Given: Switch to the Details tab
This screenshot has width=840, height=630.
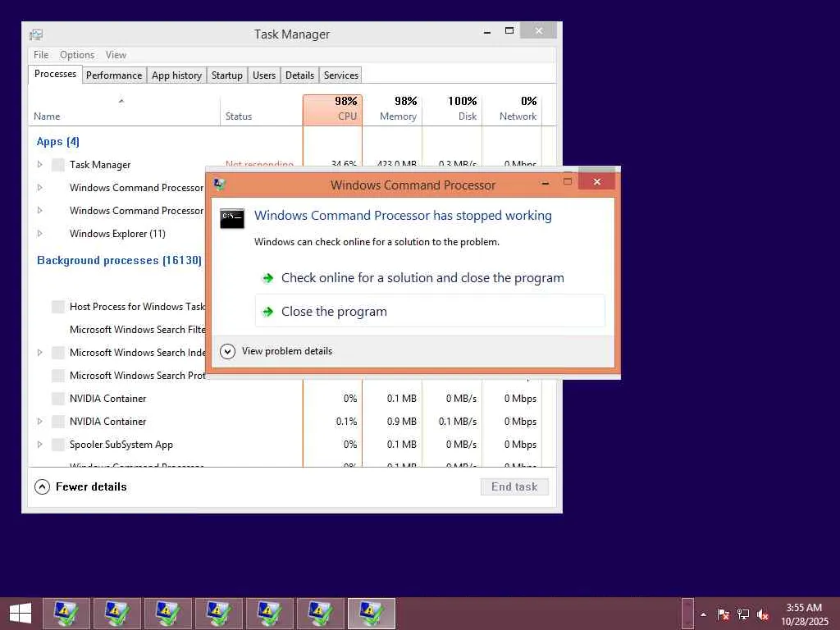Looking at the screenshot, I should coord(300,75).
